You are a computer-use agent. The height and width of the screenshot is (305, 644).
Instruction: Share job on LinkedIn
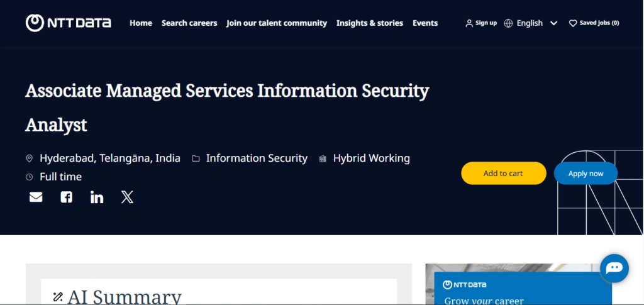pyautogui.click(x=96, y=197)
